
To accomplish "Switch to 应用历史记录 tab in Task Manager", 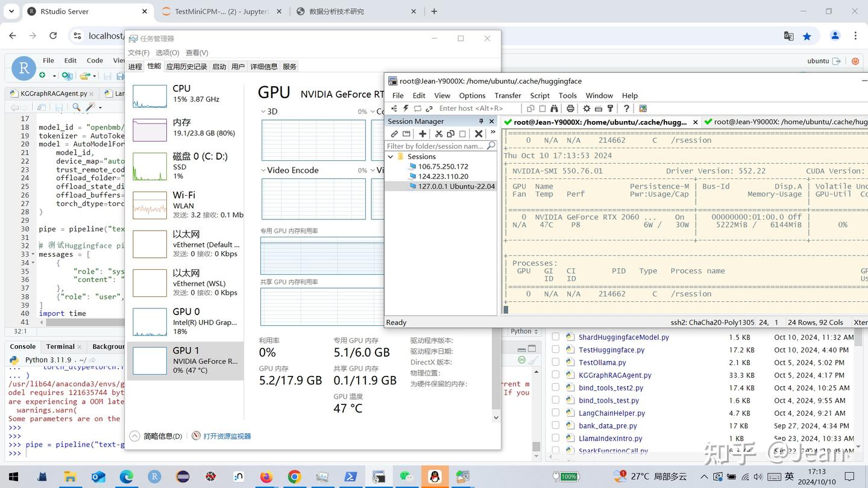I will (x=186, y=66).
